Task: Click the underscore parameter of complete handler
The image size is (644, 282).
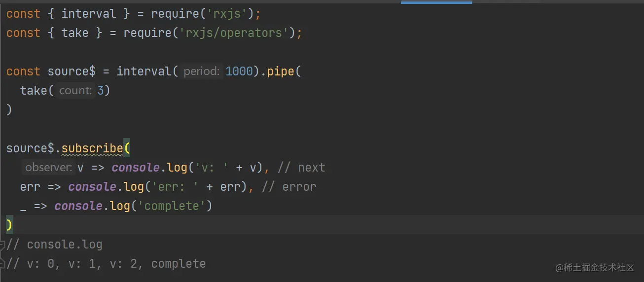Action: [24, 210]
